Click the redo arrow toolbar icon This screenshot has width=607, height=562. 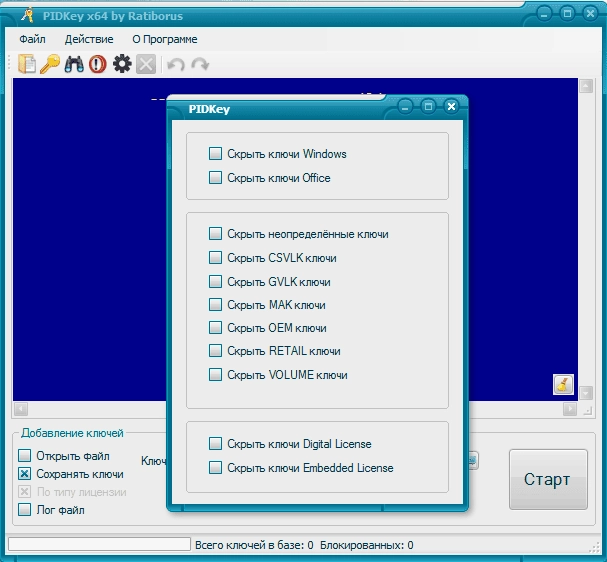pyautogui.click(x=200, y=64)
